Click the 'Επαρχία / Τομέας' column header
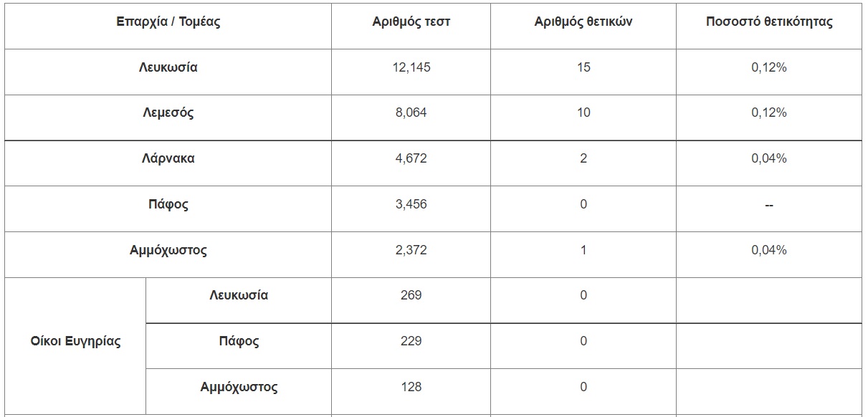Screen dimensions: 868x417 [168, 21]
